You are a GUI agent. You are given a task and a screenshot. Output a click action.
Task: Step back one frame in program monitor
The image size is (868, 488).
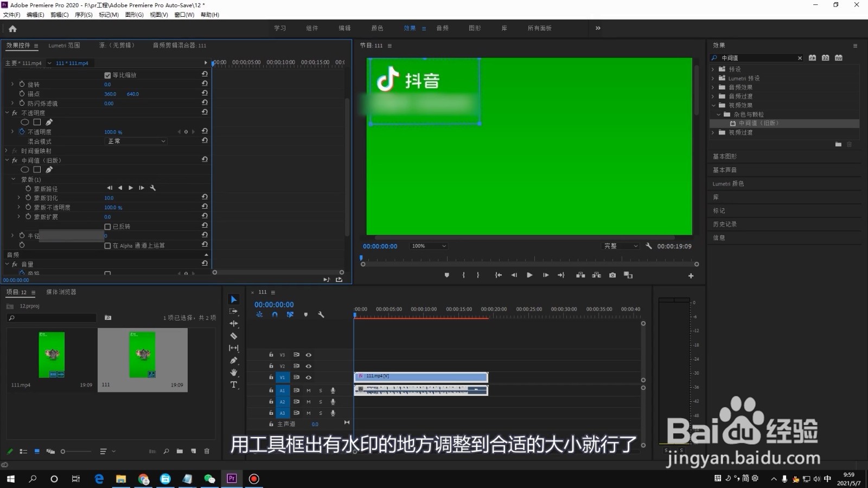(514, 275)
